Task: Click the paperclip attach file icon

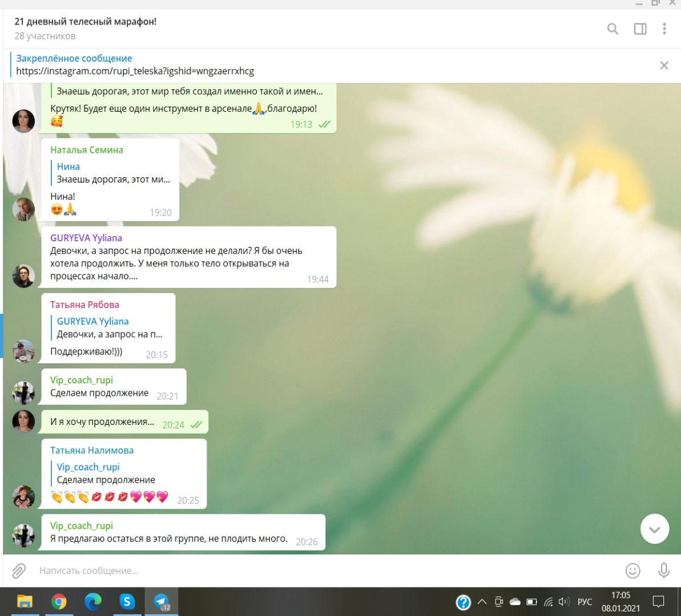Action: pos(19,571)
